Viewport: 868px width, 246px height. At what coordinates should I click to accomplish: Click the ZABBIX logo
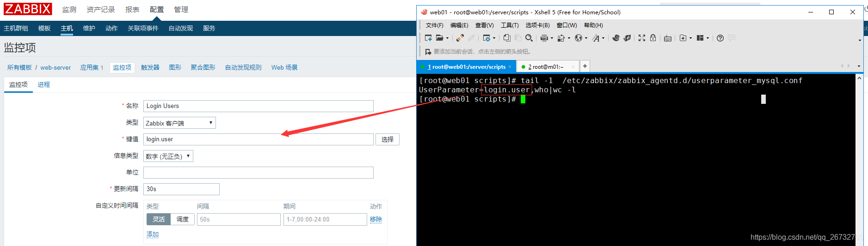click(28, 9)
